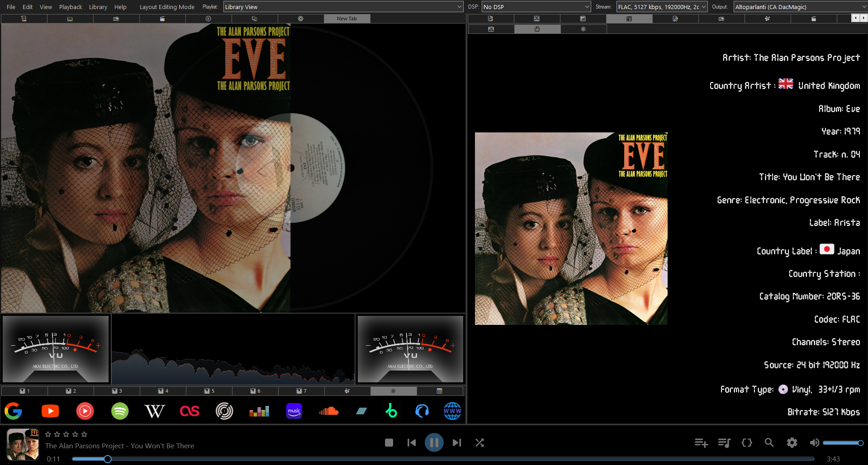This screenshot has width=868, height=465.
Task: Expand the Output device dropdown
Action: [x=800, y=7]
